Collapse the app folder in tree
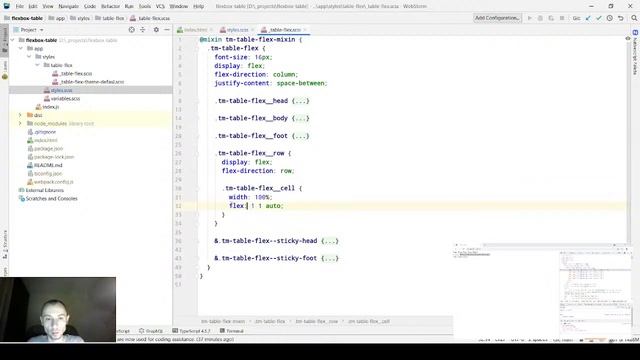Screen dimensions: 640x360 (x=21, y=49)
